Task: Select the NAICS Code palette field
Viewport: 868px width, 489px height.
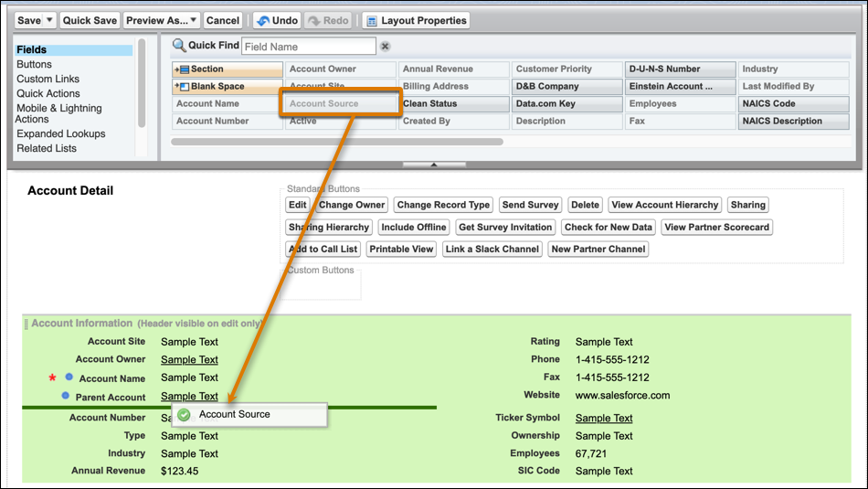Action: (x=793, y=103)
